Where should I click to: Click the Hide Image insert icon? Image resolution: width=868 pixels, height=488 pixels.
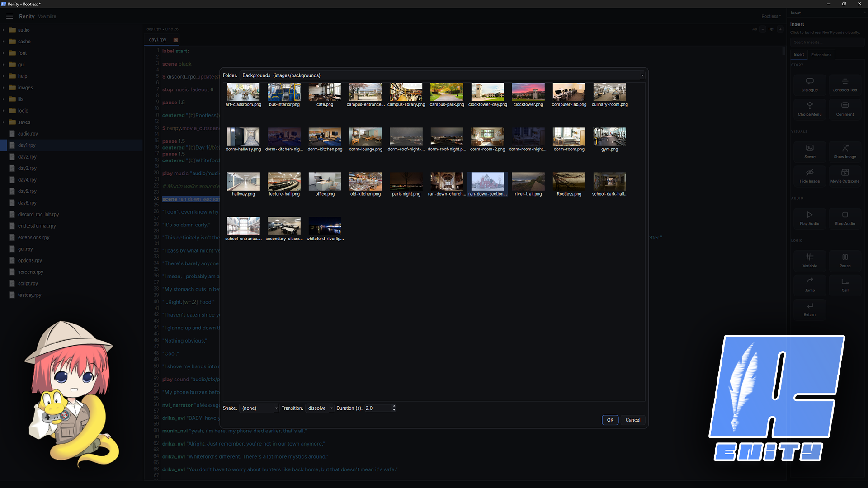click(810, 173)
